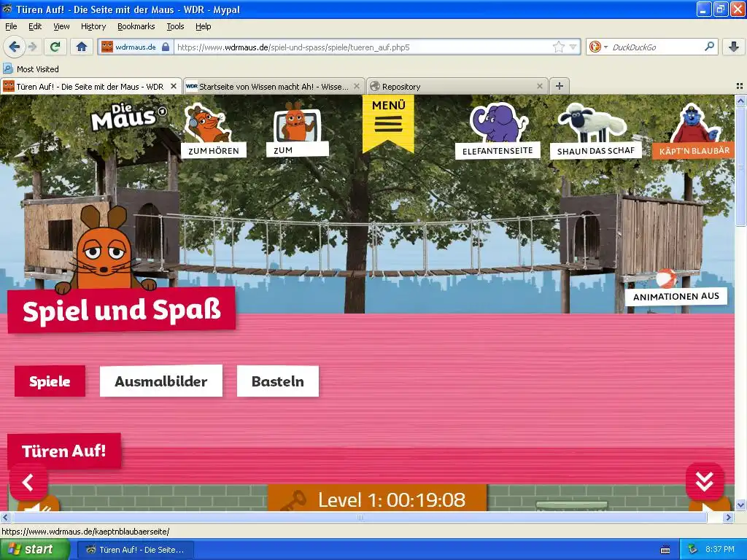This screenshot has width=747, height=560.
Task: Reload the page with the refresh icon
Action: pyautogui.click(x=55, y=47)
